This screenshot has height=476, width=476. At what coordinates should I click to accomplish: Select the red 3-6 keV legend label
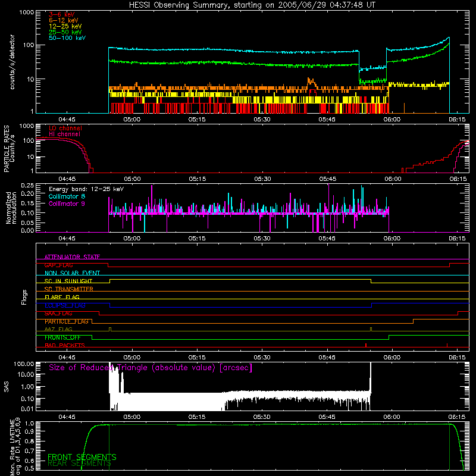pos(61,14)
